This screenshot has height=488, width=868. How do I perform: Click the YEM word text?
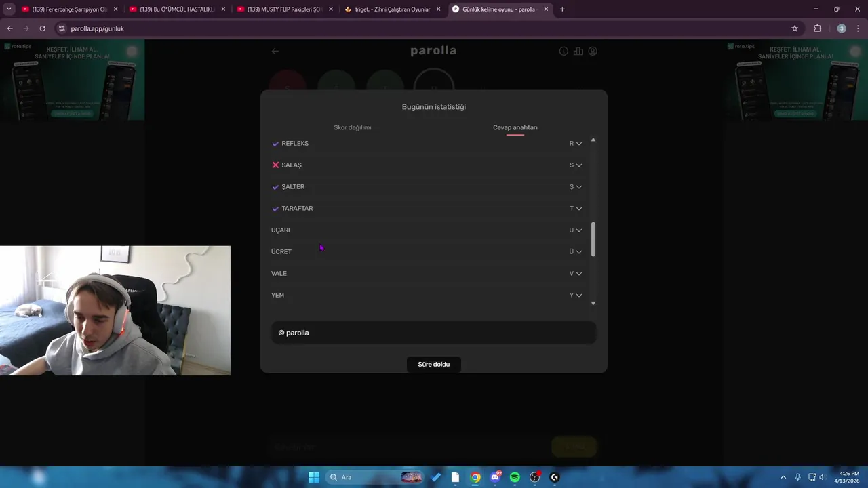click(x=278, y=296)
